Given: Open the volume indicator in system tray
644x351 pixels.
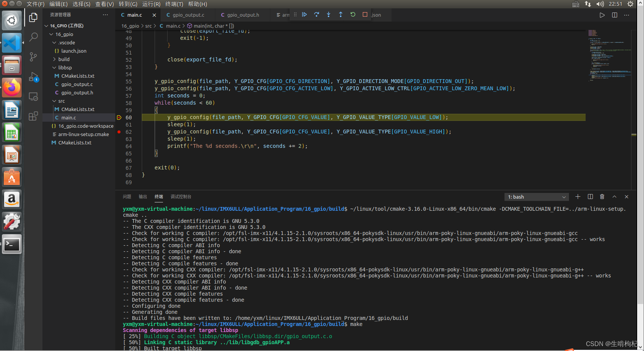Looking at the screenshot, I should click(x=600, y=4).
